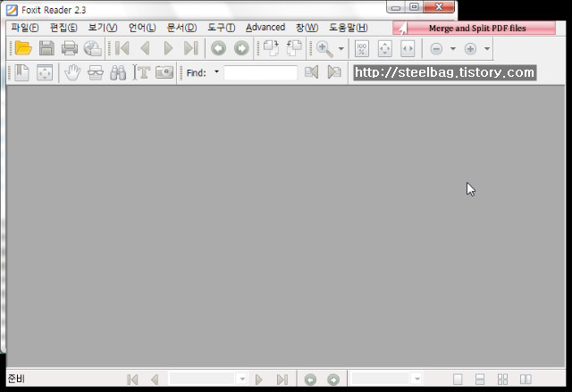Click Find Previous icon
The height and width of the screenshot is (392, 572).
click(311, 72)
